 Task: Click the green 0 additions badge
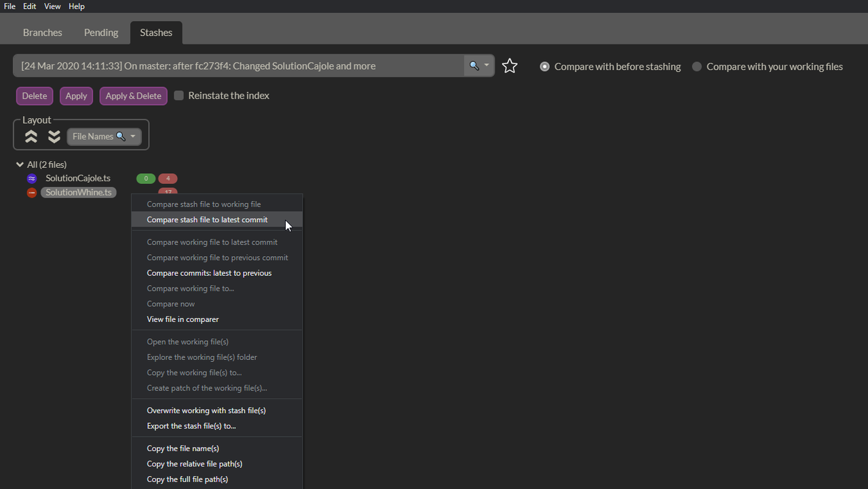(146, 179)
